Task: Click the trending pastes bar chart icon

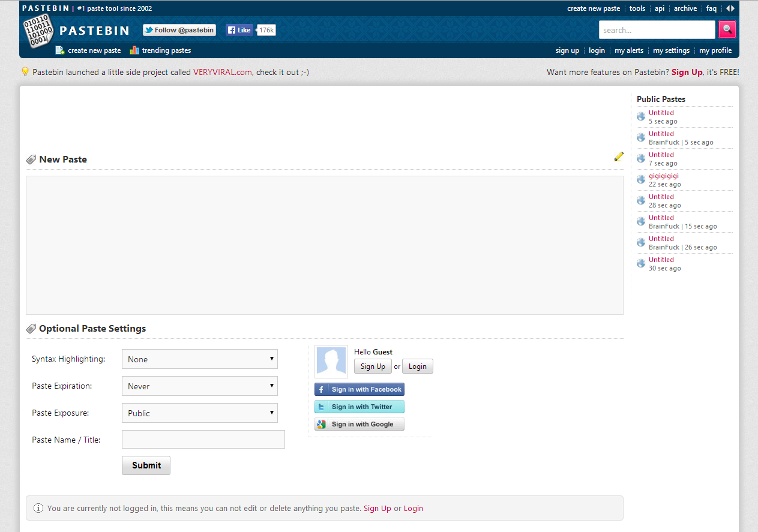Action: 134,50
